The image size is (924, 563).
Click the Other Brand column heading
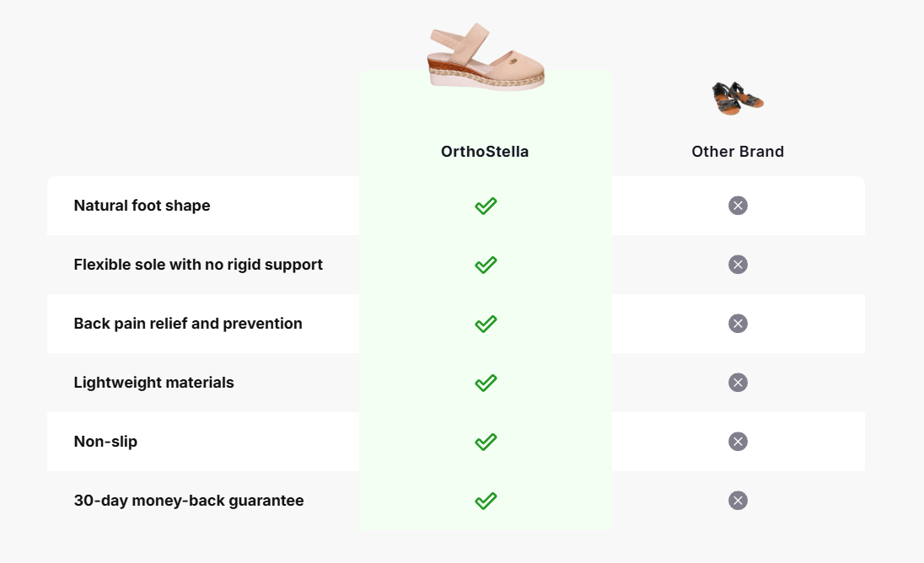coord(738,152)
